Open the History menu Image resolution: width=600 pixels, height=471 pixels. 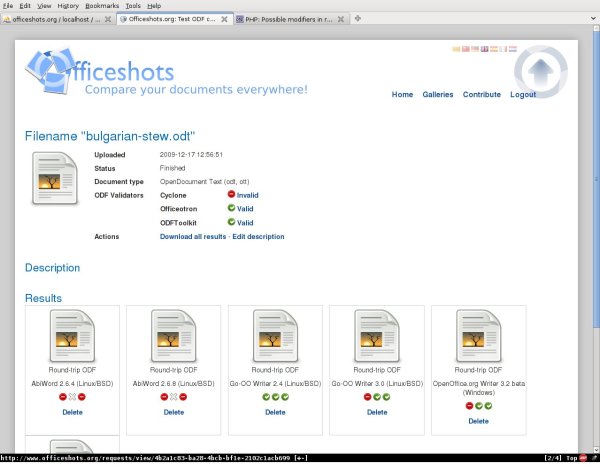(68, 6)
